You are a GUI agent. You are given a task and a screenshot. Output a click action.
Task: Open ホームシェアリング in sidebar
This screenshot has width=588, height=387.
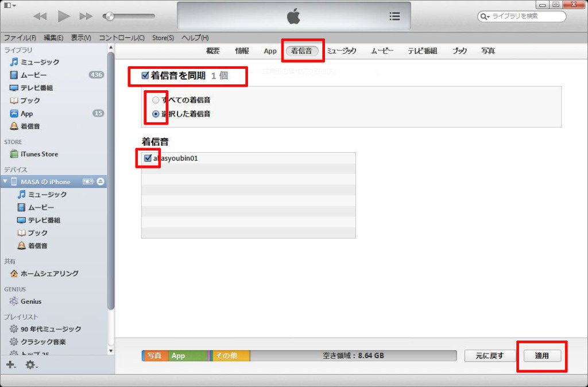coord(49,273)
